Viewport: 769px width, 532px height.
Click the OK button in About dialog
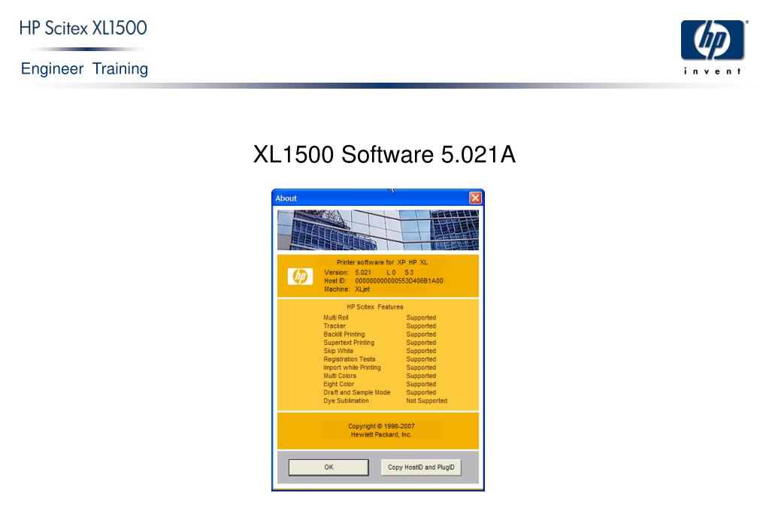[328, 467]
